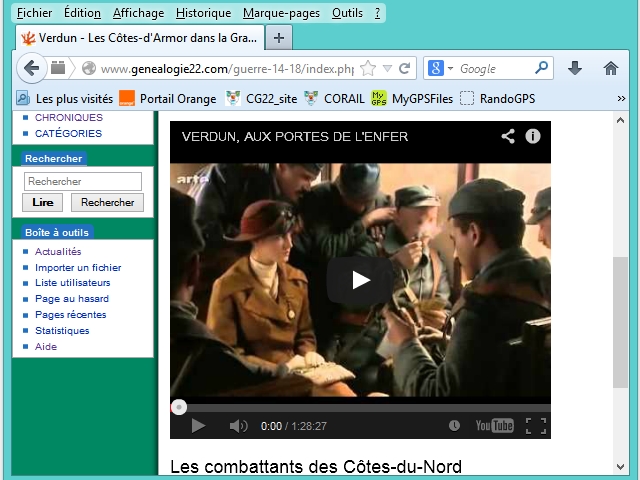Image resolution: width=640 pixels, height=480 pixels.
Task: Open the Importer un fichier link
Action: click(78, 267)
